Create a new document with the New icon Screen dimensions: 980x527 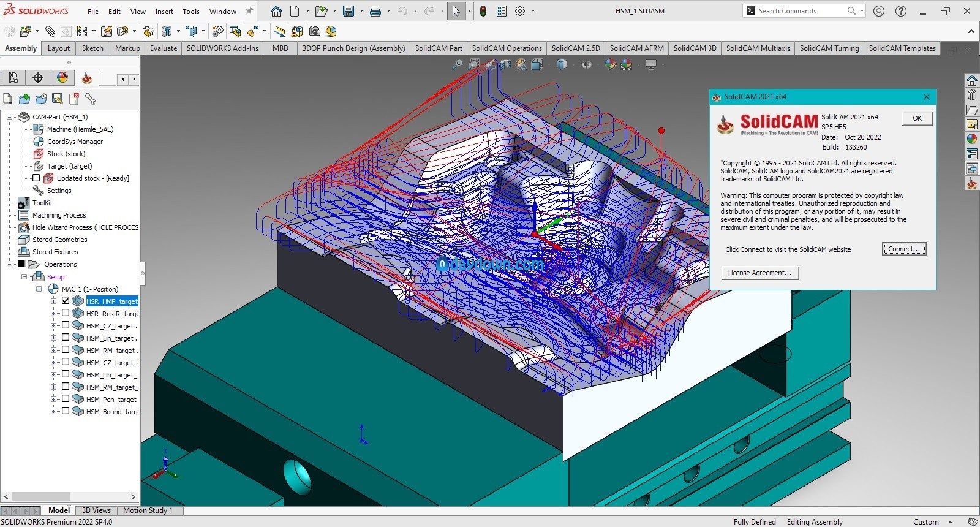click(295, 11)
